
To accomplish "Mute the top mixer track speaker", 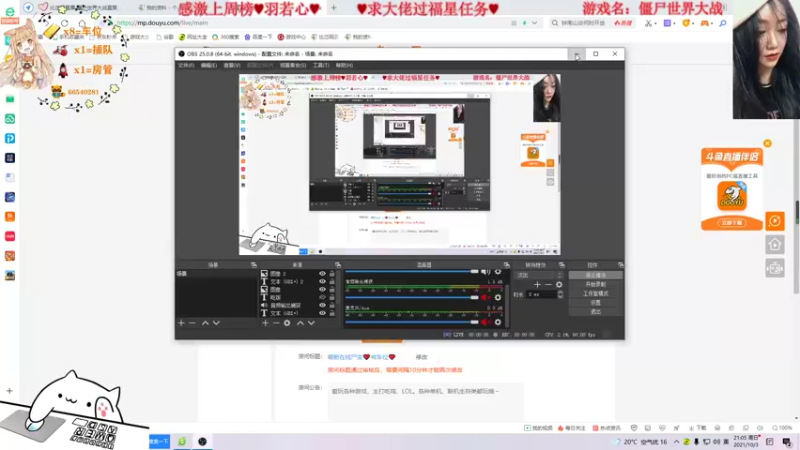I will coord(485,272).
